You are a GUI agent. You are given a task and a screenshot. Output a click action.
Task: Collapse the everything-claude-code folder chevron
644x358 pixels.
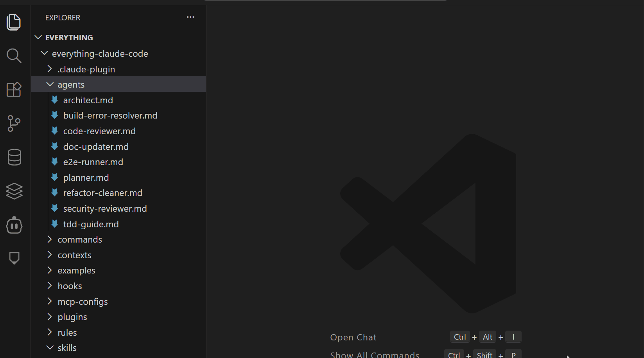coord(44,53)
